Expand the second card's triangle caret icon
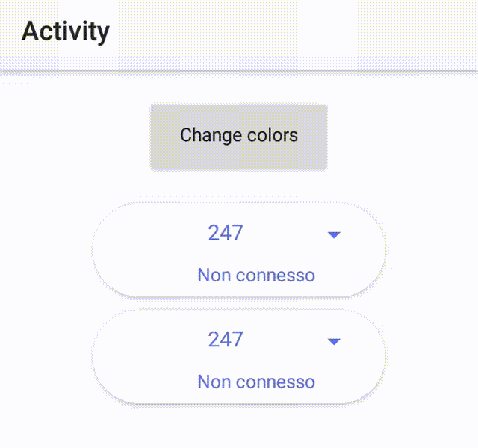 pyautogui.click(x=334, y=342)
